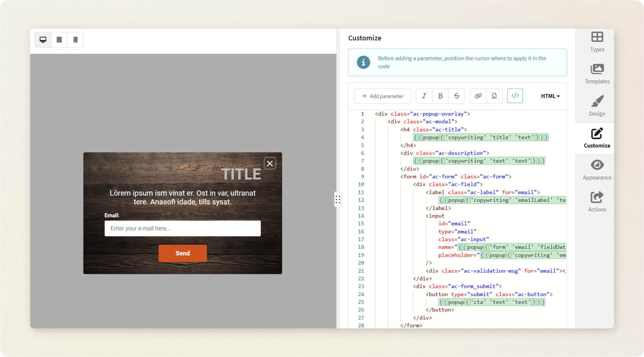Go to the Design section
This screenshot has height=357, width=644.
click(597, 106)
